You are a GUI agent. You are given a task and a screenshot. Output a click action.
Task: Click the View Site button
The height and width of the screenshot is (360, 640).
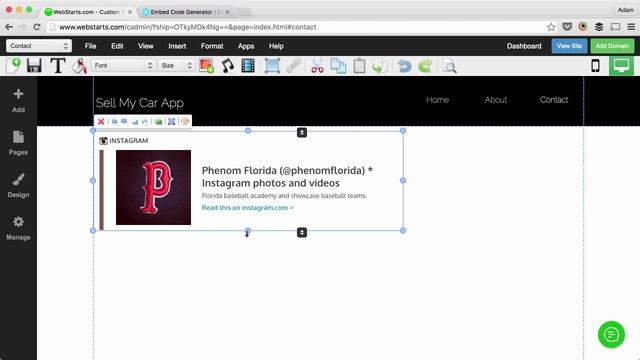569,46
